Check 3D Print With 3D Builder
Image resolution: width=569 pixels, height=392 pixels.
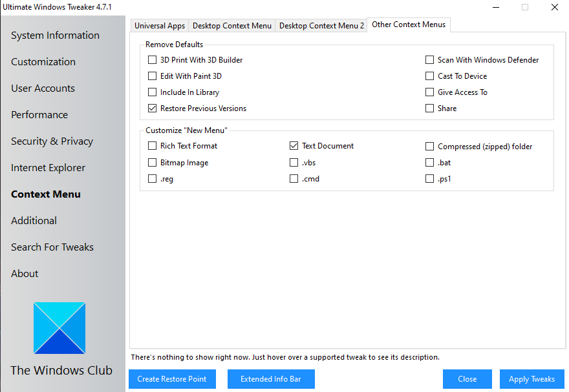[x=153, y=60]
